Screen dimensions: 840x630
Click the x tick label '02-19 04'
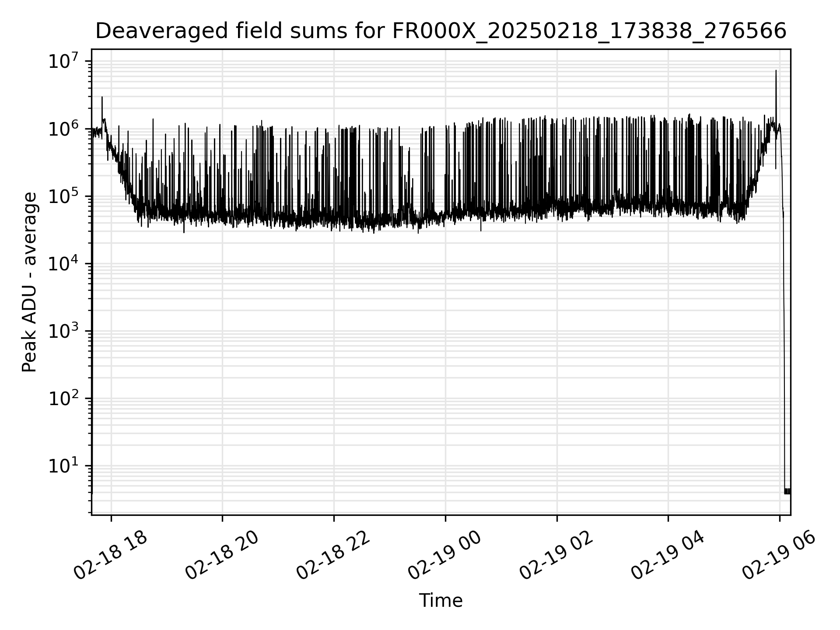click(x=667, y=556)
